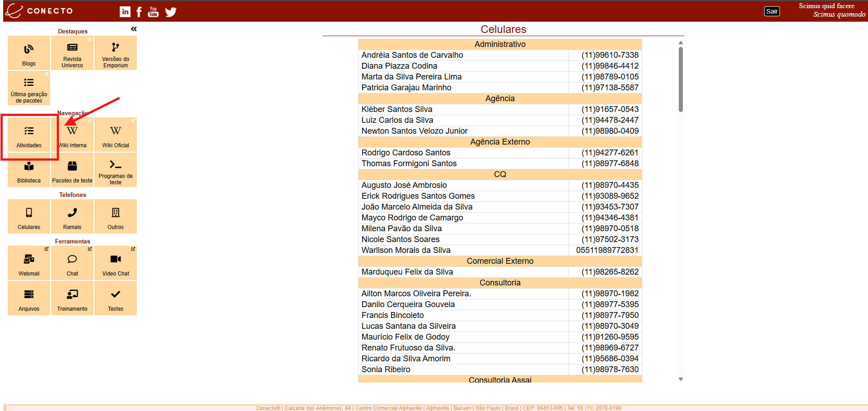This screenshot has height=411, width=868.
Task: Open the Biblioteca tile
Action: (x=29, y=170)
